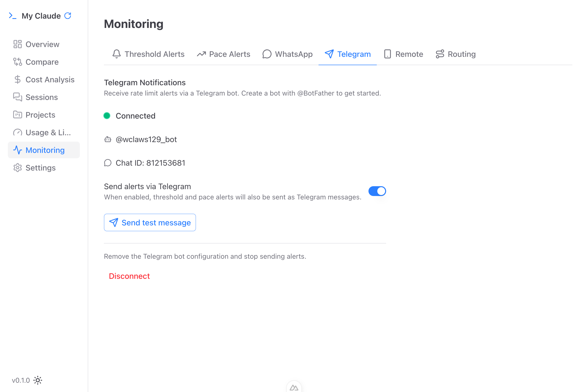Go to Overview in sidebar
The width and height of the screenshot is (588, 392).
click(x=44, y=44)
